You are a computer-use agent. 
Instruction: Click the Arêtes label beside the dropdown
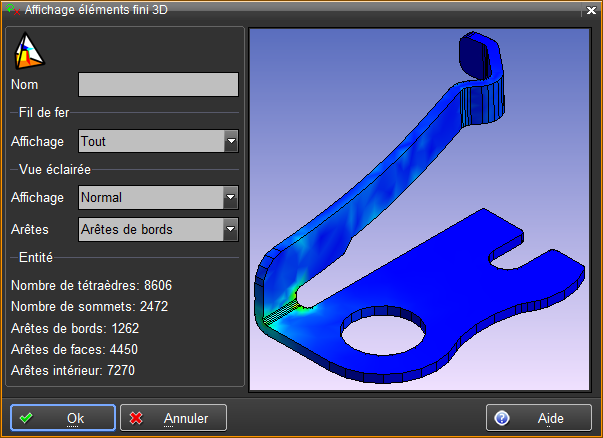click(x=30, y=230)
